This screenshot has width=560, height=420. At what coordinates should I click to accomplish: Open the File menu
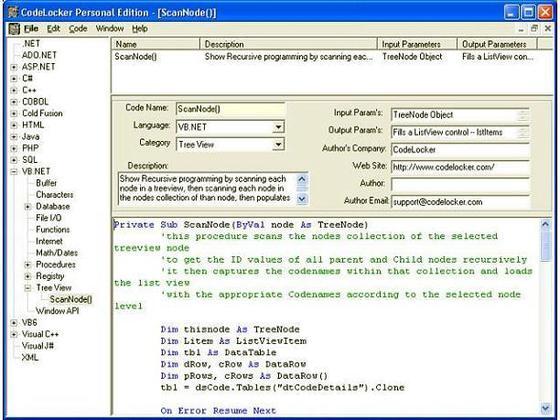[x=31, y=29]
